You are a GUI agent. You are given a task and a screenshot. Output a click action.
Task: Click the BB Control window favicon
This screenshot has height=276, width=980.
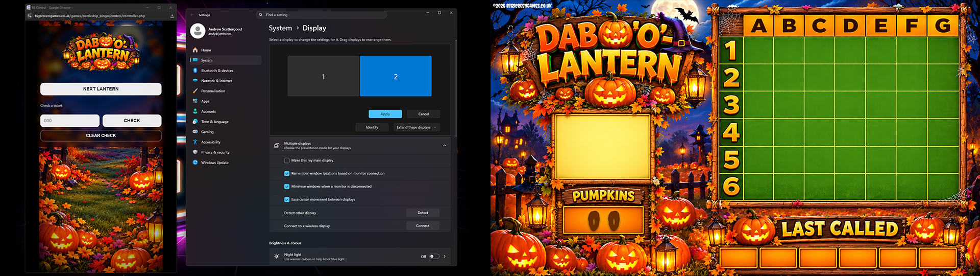pos(29,8)
